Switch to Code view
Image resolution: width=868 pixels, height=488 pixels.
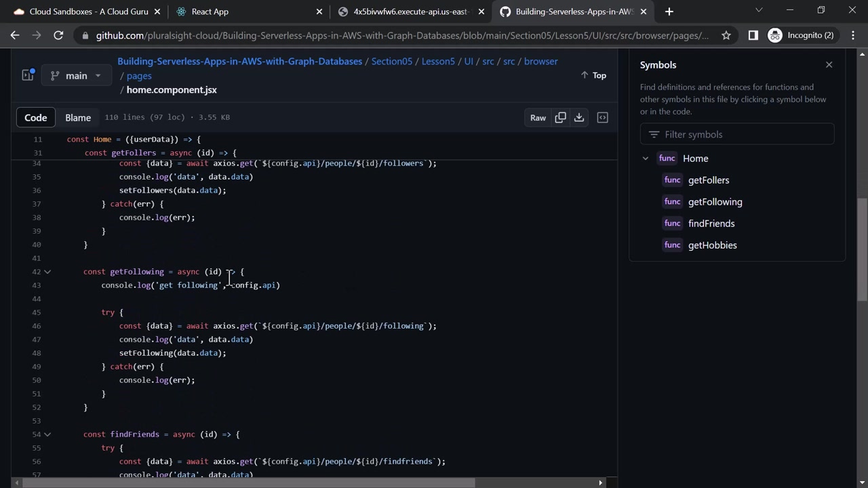pos(36,117)
